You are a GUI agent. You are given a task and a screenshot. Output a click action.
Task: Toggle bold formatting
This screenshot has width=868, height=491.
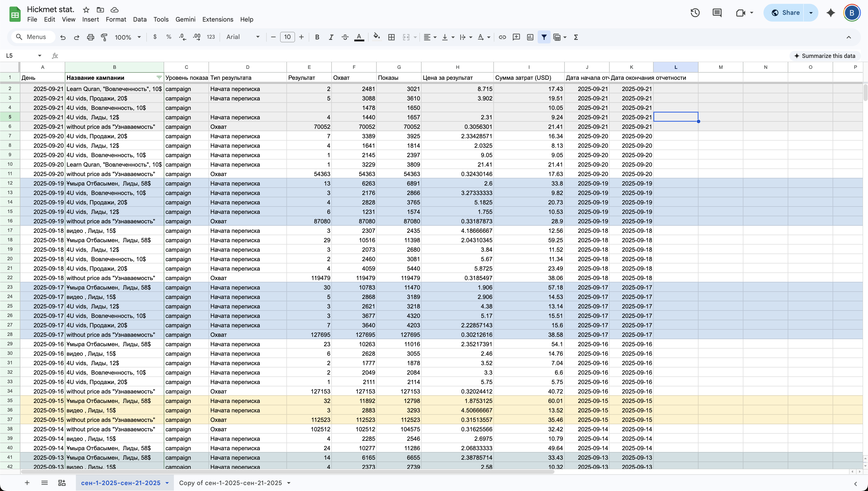tap(317, 37)
